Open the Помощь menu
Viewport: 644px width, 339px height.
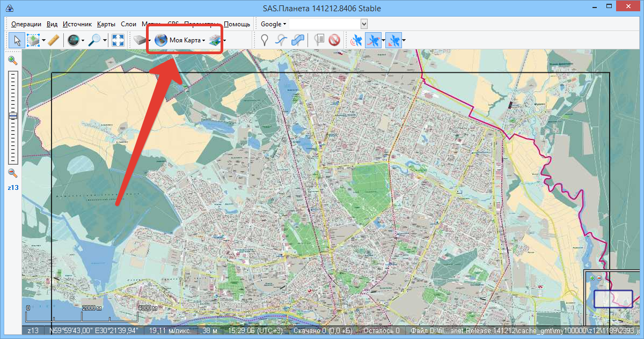pyautogui.click(x=237, y=24)
